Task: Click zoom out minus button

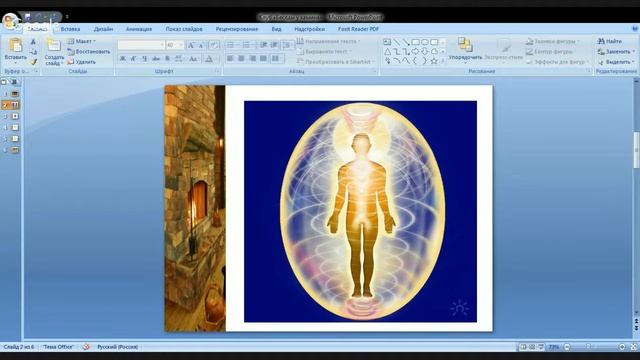Action: click(567, 347)
